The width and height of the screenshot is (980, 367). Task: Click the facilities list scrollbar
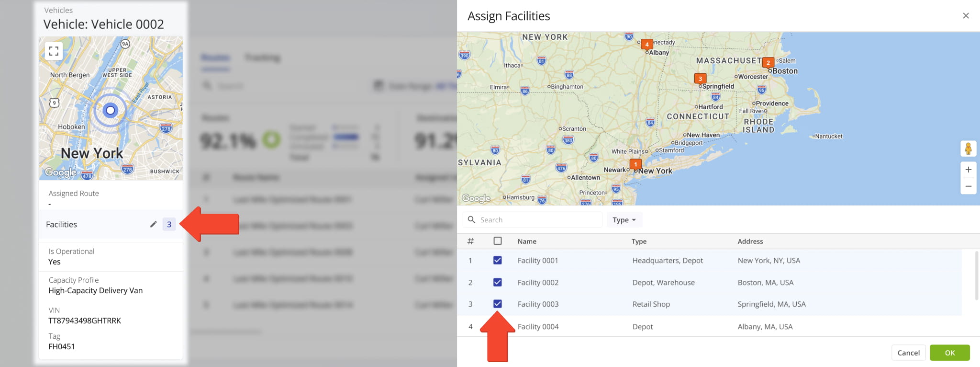pyautogui.click(x=976, y=275)
